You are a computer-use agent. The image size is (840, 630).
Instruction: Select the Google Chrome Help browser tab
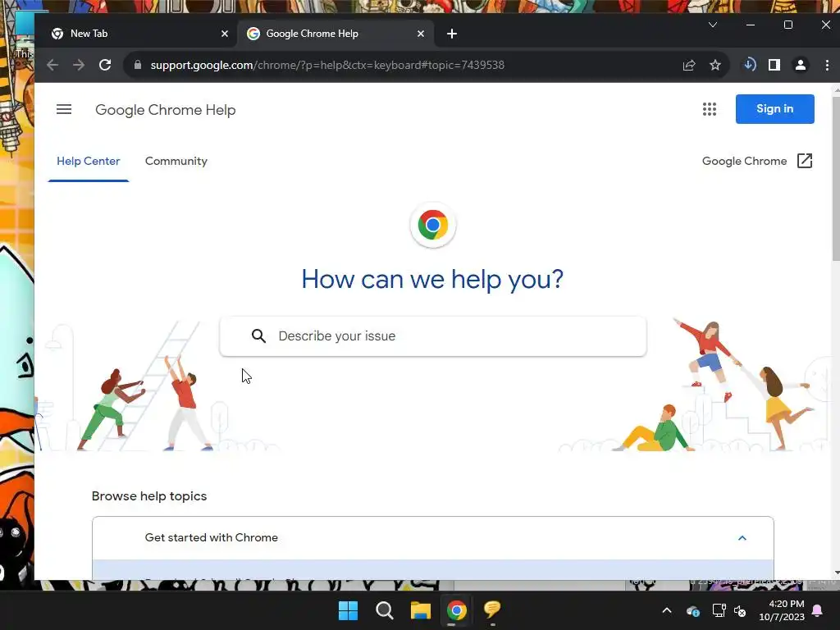click(336, 33)
